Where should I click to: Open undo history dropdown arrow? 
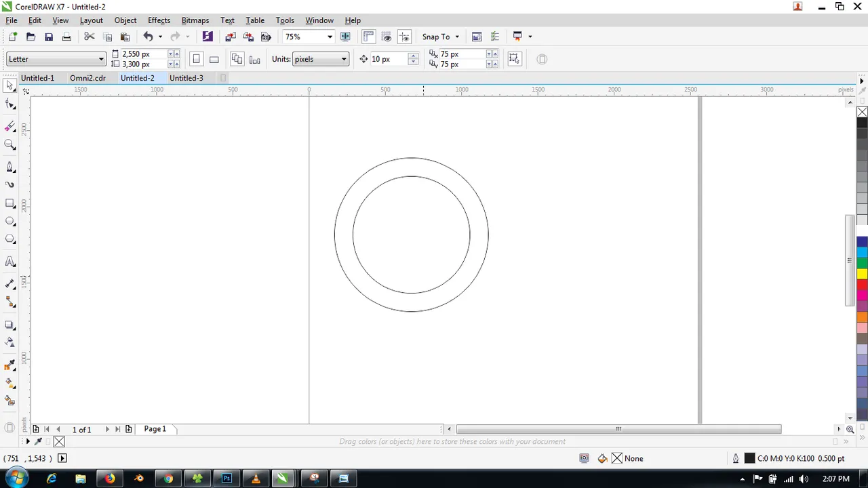pos(160,37)
